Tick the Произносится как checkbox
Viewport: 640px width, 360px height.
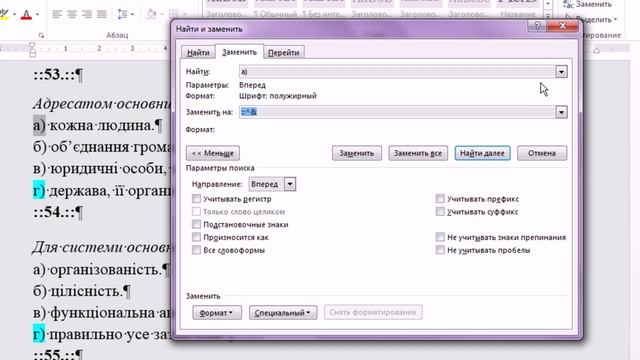point(196,237)
